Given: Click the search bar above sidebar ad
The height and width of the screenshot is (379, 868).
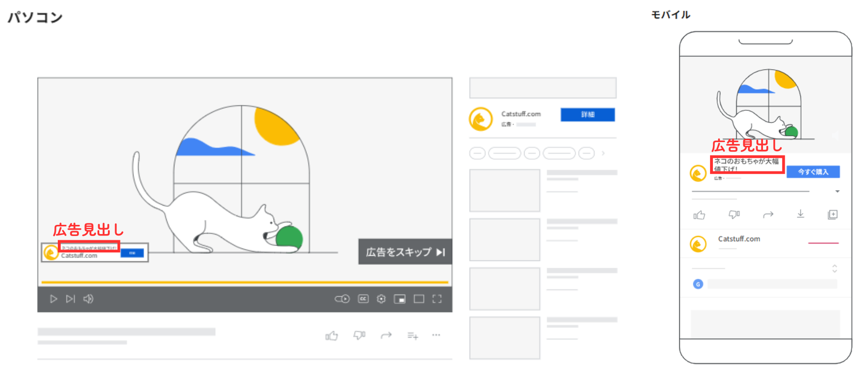Looking at the screenshot, I should [x=543, y=88].
